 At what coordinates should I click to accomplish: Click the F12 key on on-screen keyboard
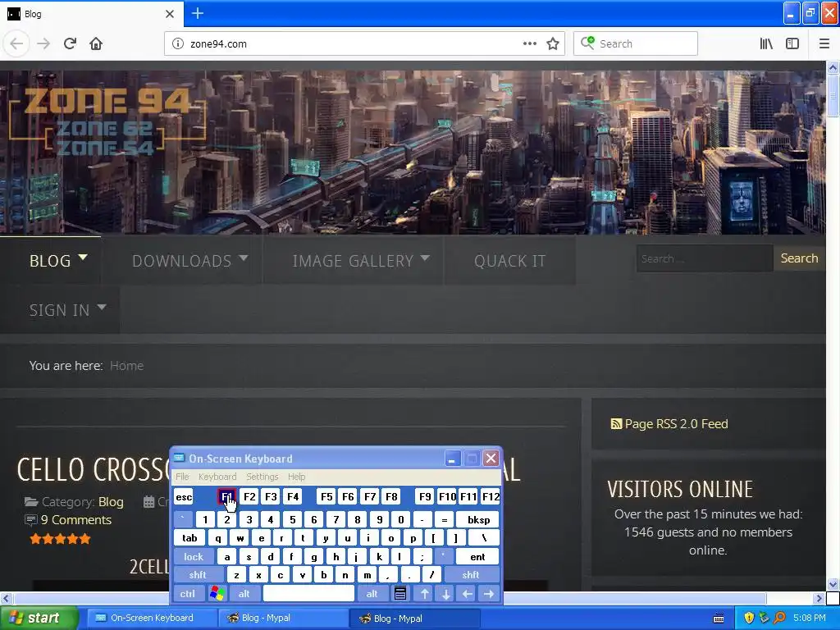pyautogui.click(x=491, y=496)
